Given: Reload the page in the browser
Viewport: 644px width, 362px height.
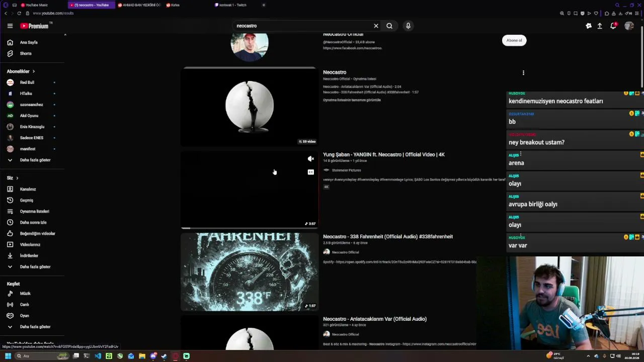Looking at the screenshot, I should [x=19, y=13].
